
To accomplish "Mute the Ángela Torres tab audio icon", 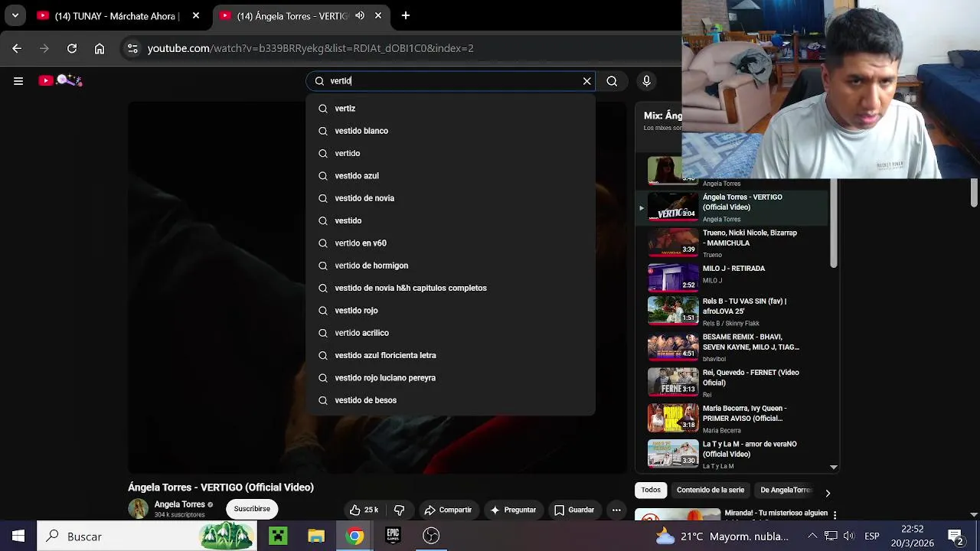I will point(360,15).
